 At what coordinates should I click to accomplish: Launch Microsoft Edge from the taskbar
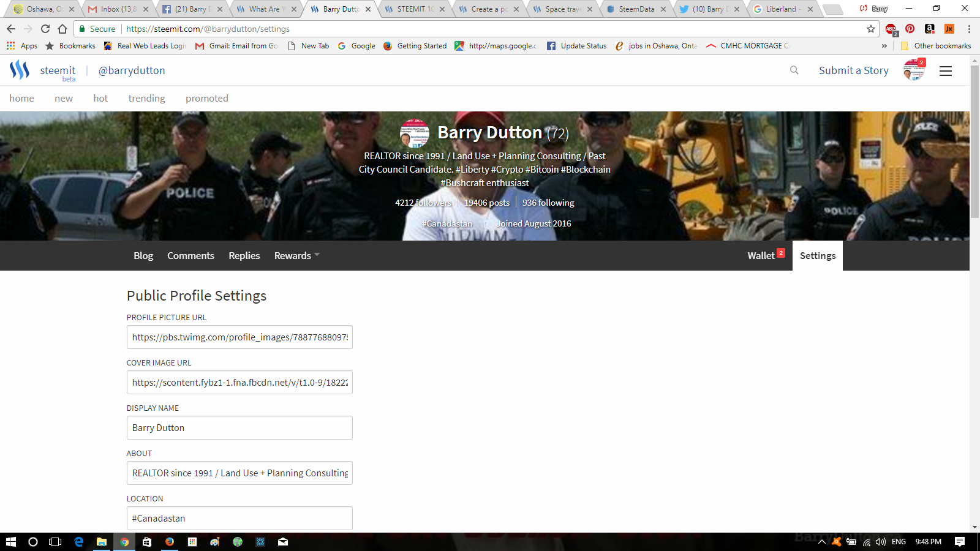(x=79, y=542)
